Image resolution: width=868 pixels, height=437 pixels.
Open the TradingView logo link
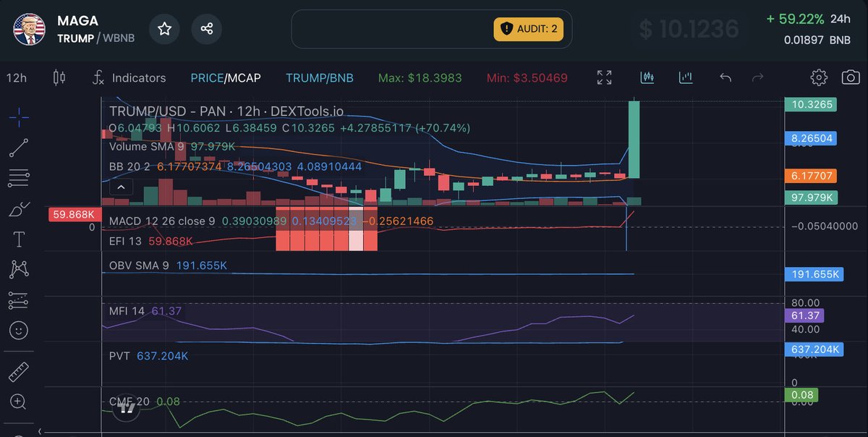click(x=127, y=407)
